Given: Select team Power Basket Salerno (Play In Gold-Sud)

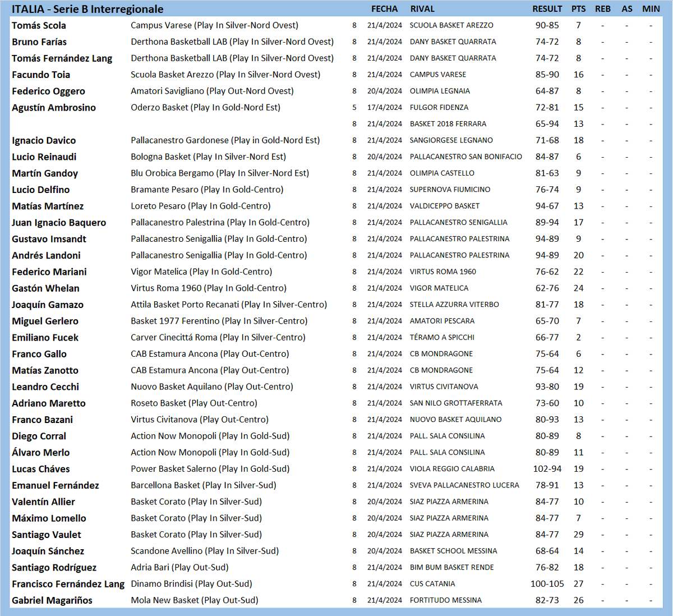Looking at the screenshot, I should (x=210, y=469).
